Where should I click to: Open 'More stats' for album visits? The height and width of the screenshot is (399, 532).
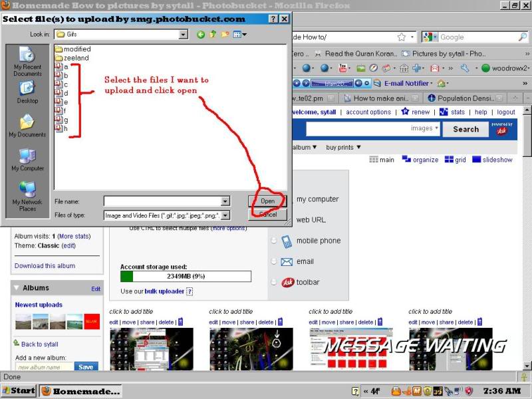(74, 236)
